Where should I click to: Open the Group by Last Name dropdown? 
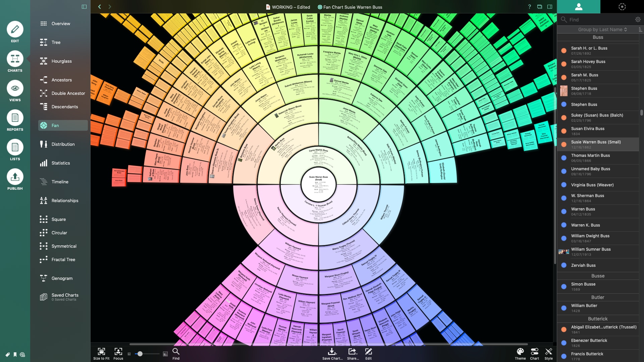602,29
